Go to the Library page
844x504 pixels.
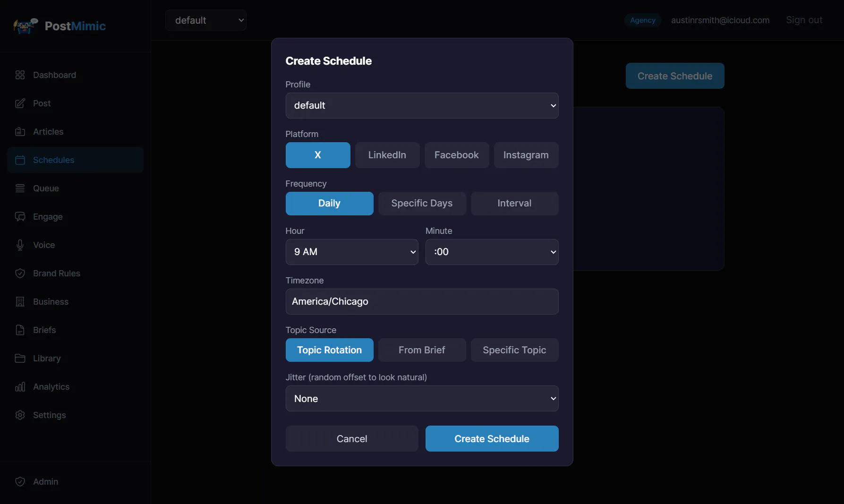click(x=76, y=359)
